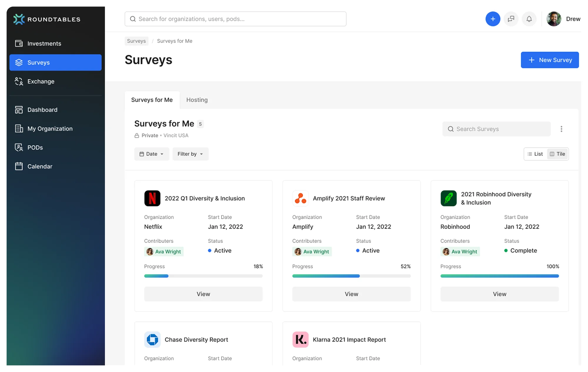Click the Investments wallet icon
588x372 pixels.
point(19,43)
